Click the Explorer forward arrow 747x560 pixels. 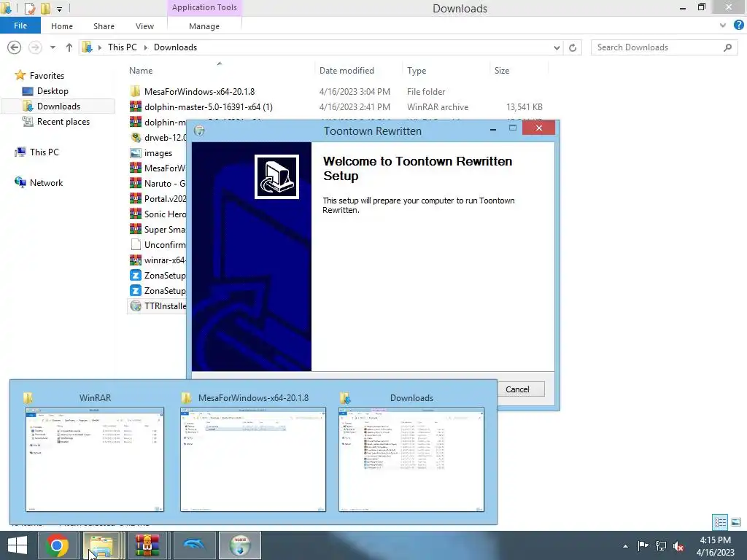(35, 47)
